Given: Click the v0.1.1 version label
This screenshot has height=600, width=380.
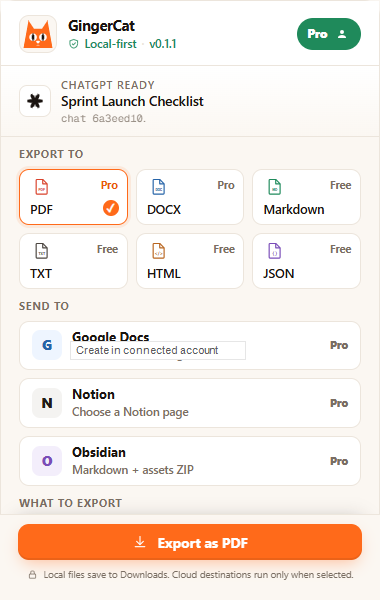Looking at the screenshot, I should click(163, 44).
